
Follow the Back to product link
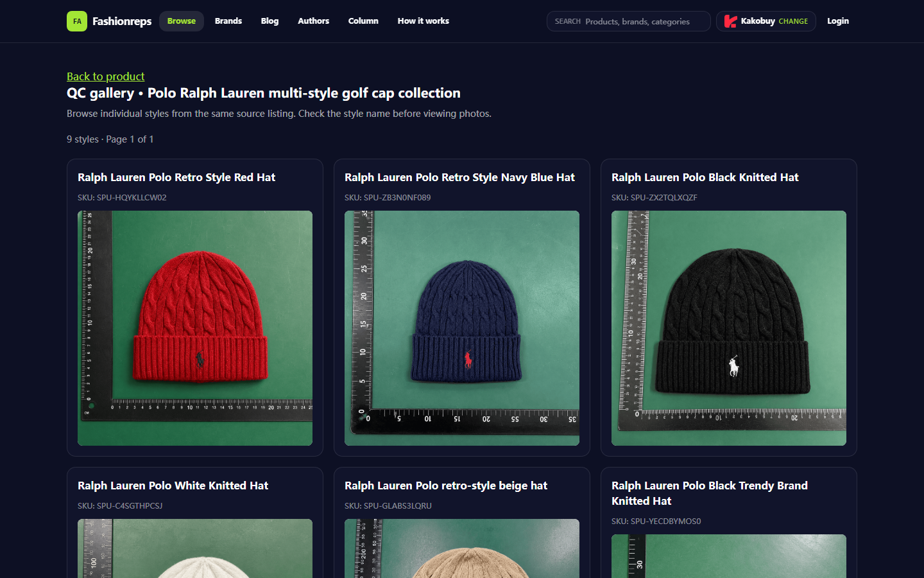coord(106,76)
